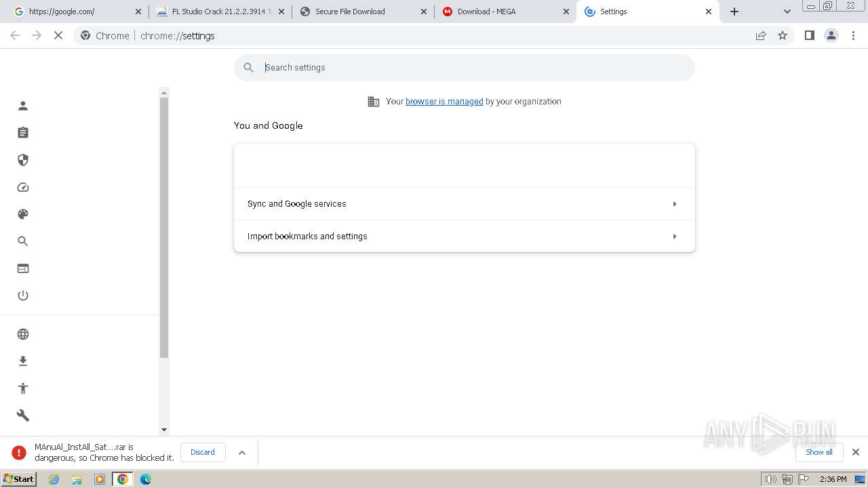Click the browser forward arrow

tap(37, 35)
